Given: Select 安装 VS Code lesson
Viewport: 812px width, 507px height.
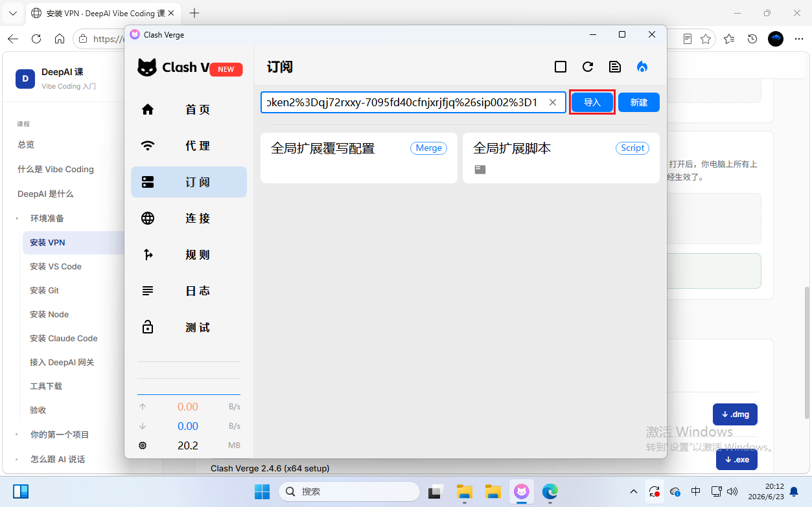Looking at the screenshot, I should point(56,266).
